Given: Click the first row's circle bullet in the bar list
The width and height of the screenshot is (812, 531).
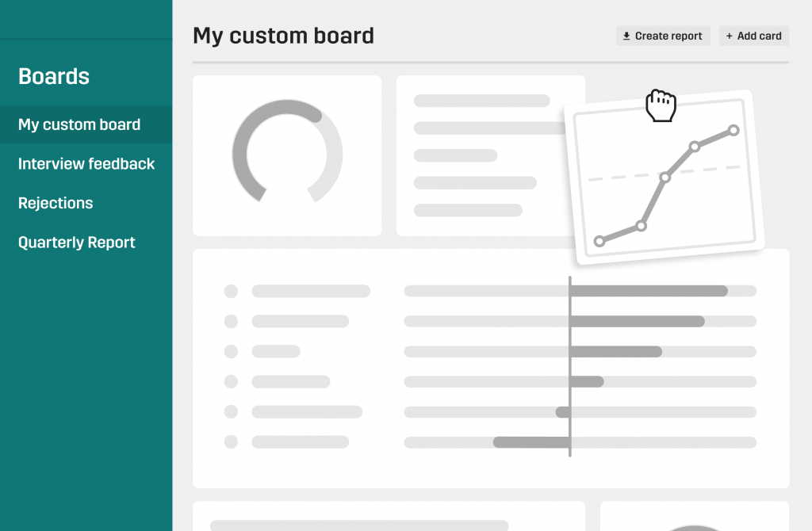Looking at the screenshot, I should (231, 291).
